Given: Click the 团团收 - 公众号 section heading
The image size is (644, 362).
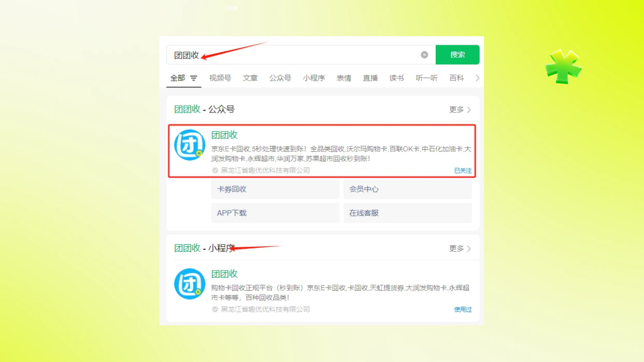Looking at the screenshot, I should [204, 109].
